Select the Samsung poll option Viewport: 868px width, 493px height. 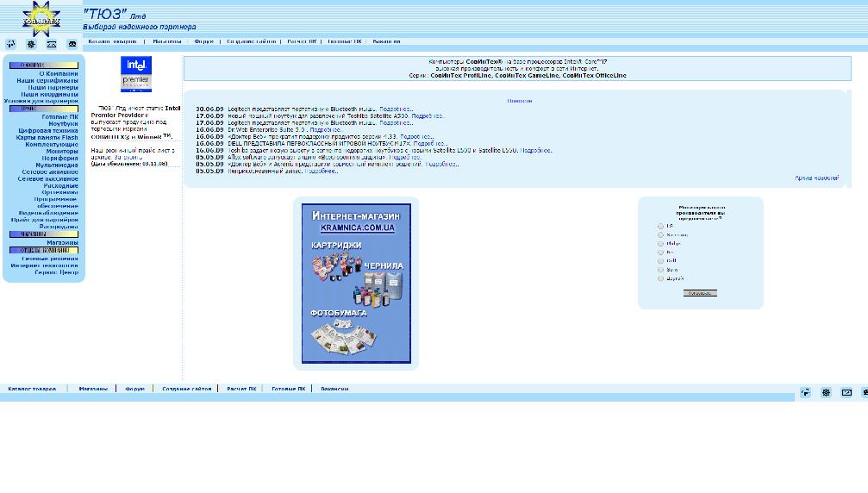point(660,235)
